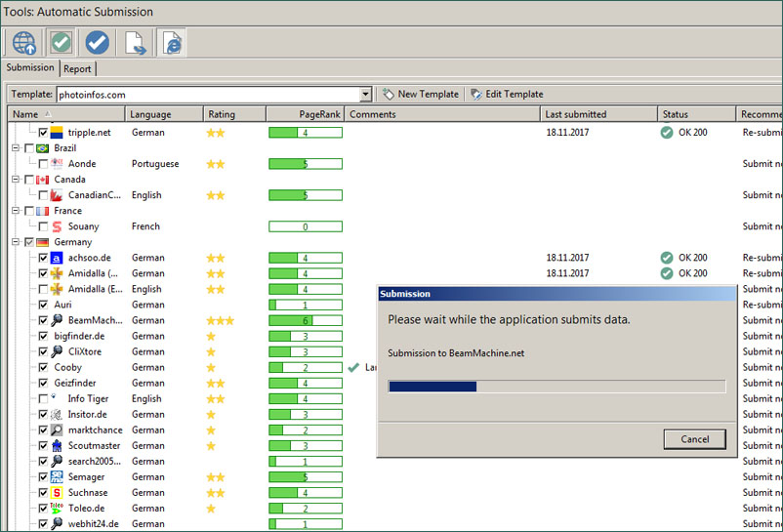
Task: Select the Submission tab
Action: pos(30,68)
